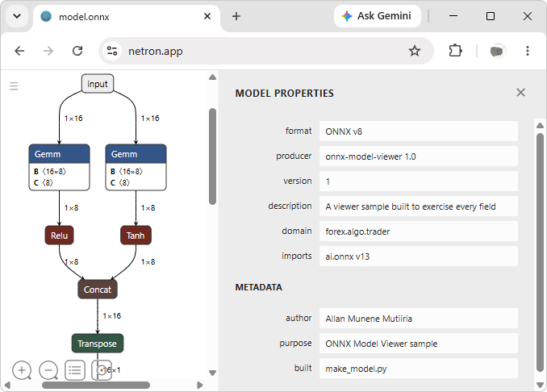This screenshot has width=547, height=392.
Task: Click the METADATA section heading
Action: pyautogui.click(x=258, y=287)
